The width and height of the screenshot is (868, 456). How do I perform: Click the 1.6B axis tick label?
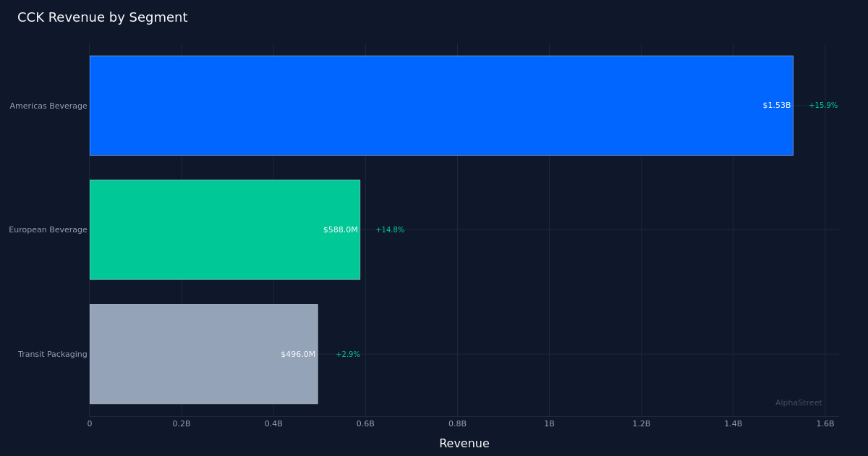point(825,423)
